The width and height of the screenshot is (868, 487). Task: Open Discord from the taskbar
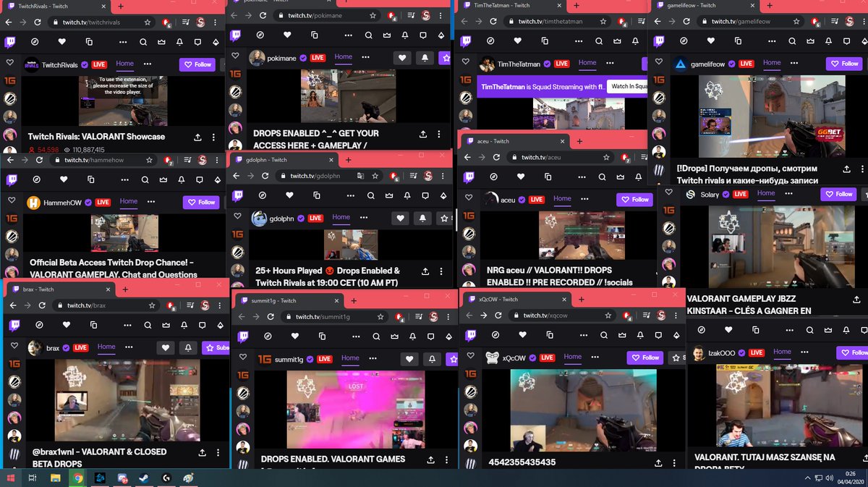pos(122,478)
